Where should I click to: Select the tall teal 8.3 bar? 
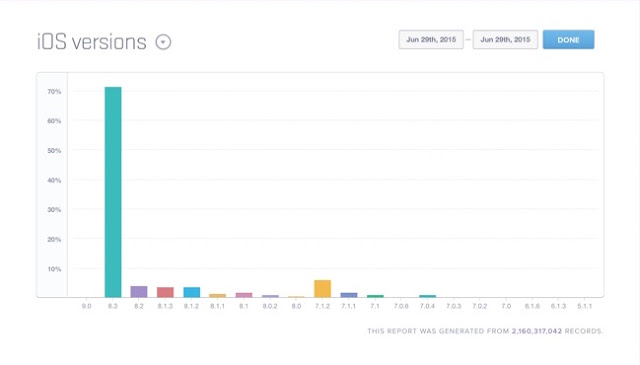tap(113, 192)
